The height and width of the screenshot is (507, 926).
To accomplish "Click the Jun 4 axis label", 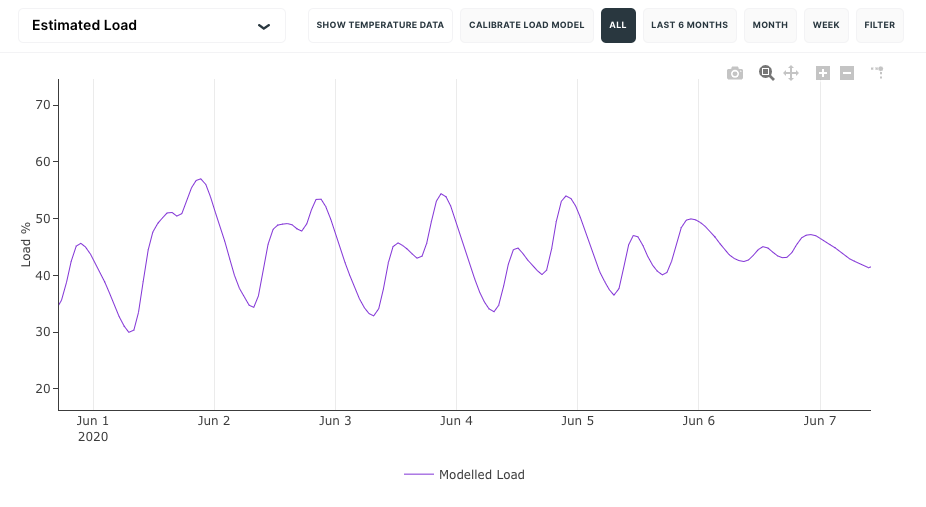I will tap(456, 421).
